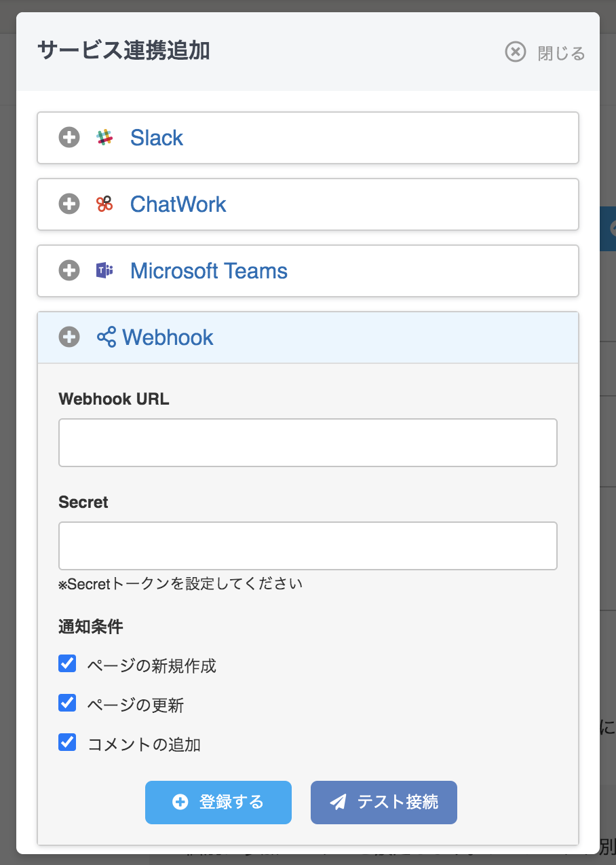Click the Microsoft Teams logo icon
This screenshot has height=865, width=616.
point(104,271)
